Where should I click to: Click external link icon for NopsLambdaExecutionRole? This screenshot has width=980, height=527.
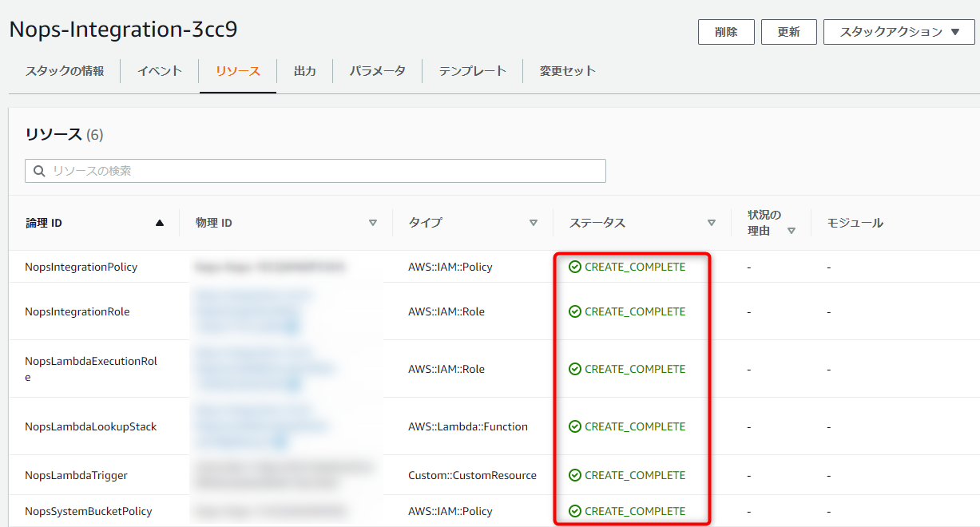coord(293,383)
